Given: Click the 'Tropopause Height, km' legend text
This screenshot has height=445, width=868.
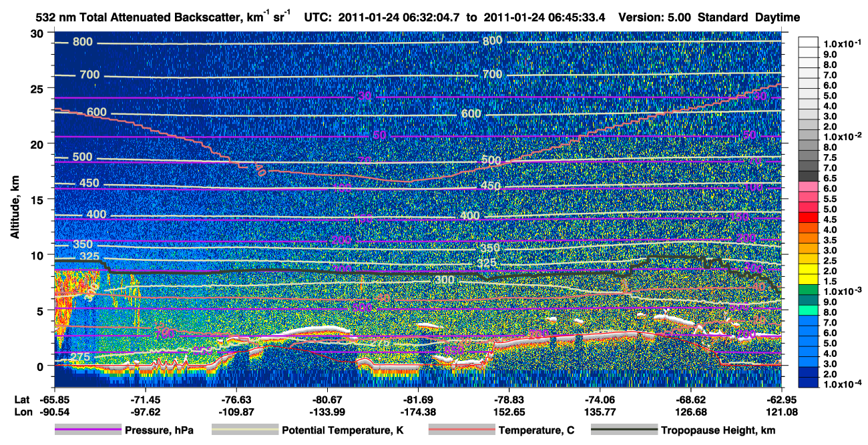Looking at the screenshot, I should coord(718,431).
